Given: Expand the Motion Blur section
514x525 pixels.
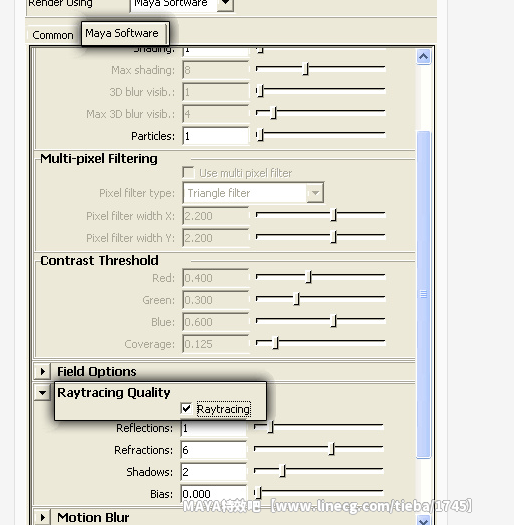Looking at the screenshot, I should 43,517.
